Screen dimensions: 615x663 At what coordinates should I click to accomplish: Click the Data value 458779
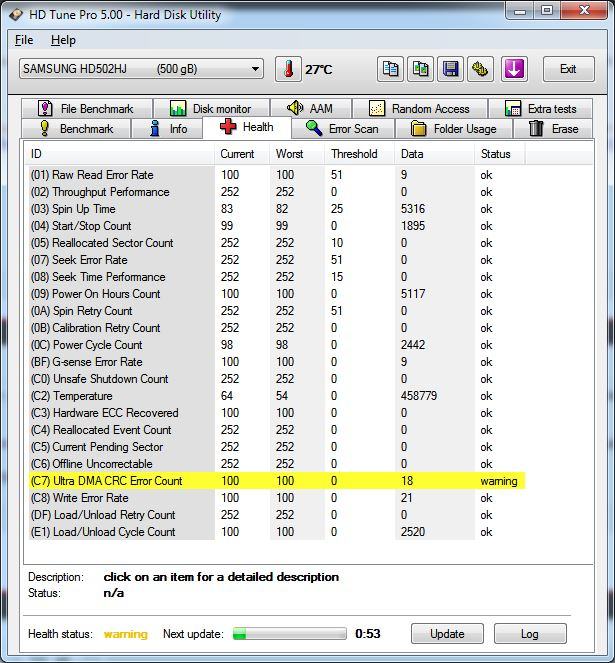[419, 396]
